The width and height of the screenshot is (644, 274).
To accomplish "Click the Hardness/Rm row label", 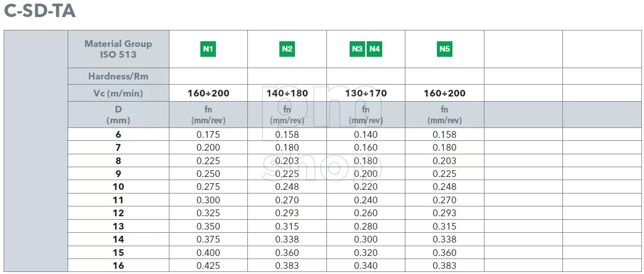I will pyautogui.click(x=118, y=76).
